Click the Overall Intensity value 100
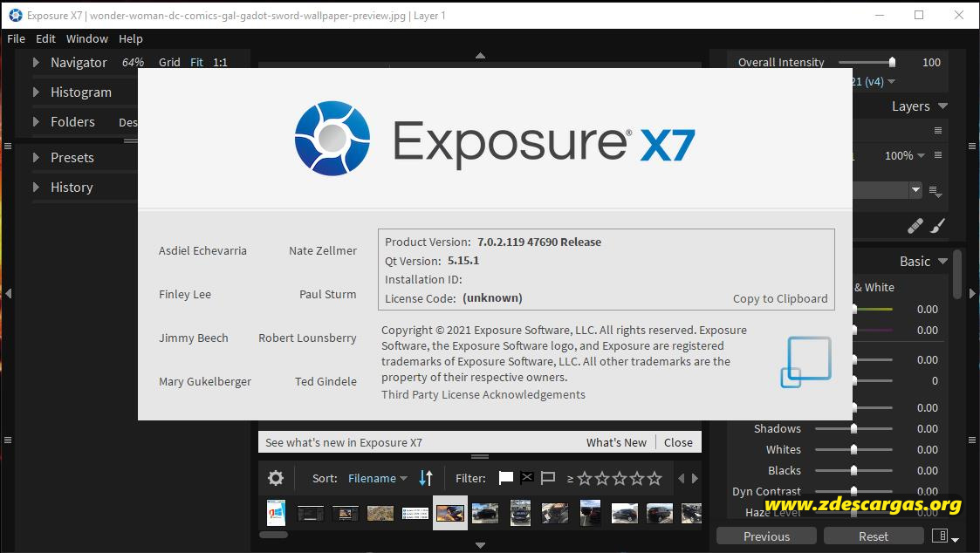This screenshot has width=980, height=553. click(x=931, y=62)
